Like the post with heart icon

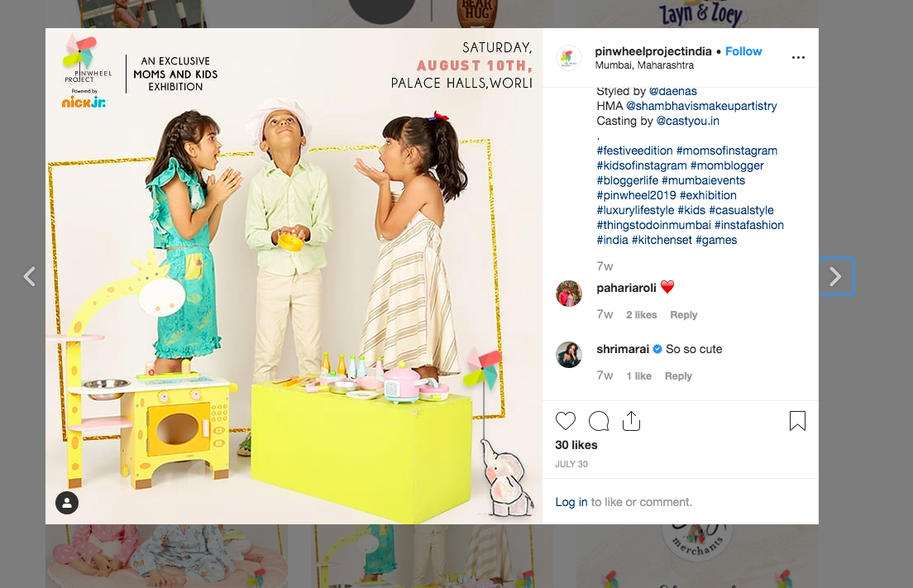pos(566,421)
